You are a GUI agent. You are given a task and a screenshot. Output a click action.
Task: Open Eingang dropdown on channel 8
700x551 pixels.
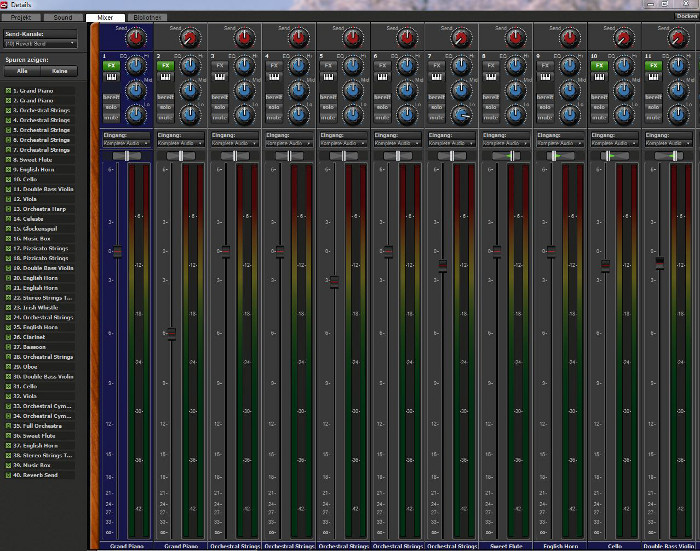click(506, 143)
